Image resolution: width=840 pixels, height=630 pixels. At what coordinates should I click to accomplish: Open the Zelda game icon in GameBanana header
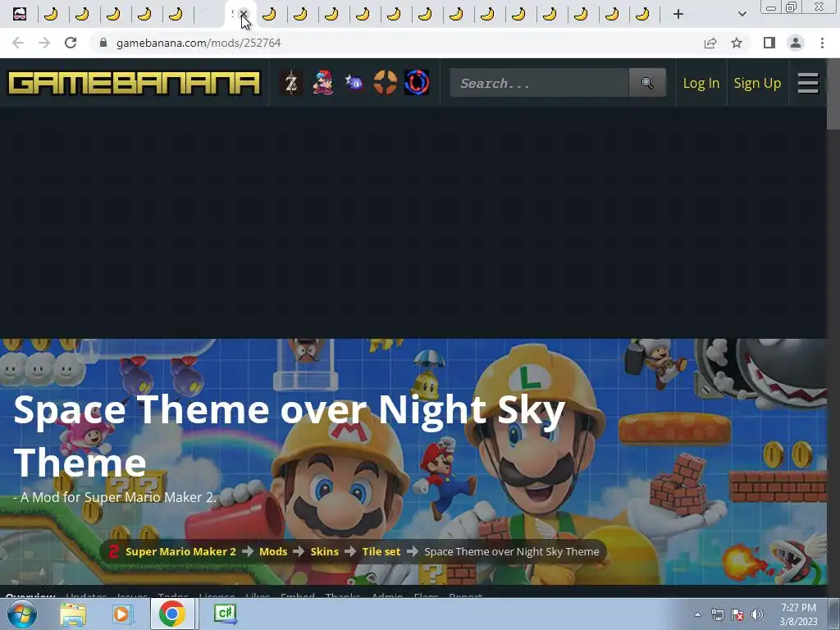[291, 83]
